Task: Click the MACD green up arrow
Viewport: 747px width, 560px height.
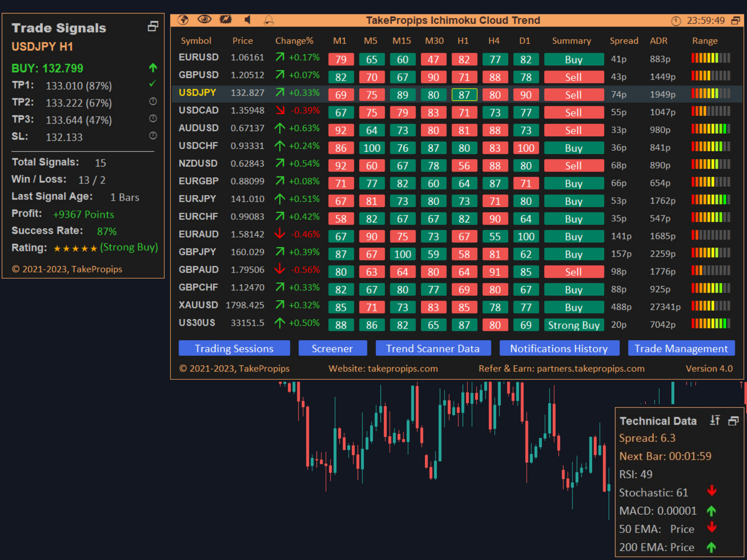Action: (x=712, y=511)
